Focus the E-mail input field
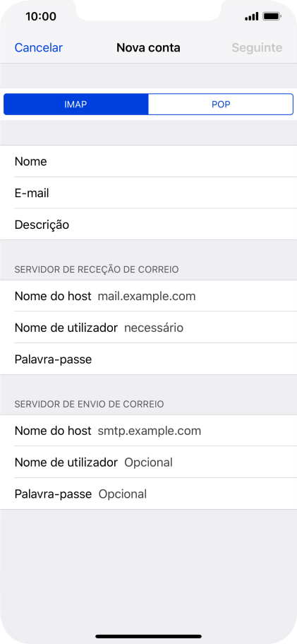297x644 pixels. tap(148, 193)
